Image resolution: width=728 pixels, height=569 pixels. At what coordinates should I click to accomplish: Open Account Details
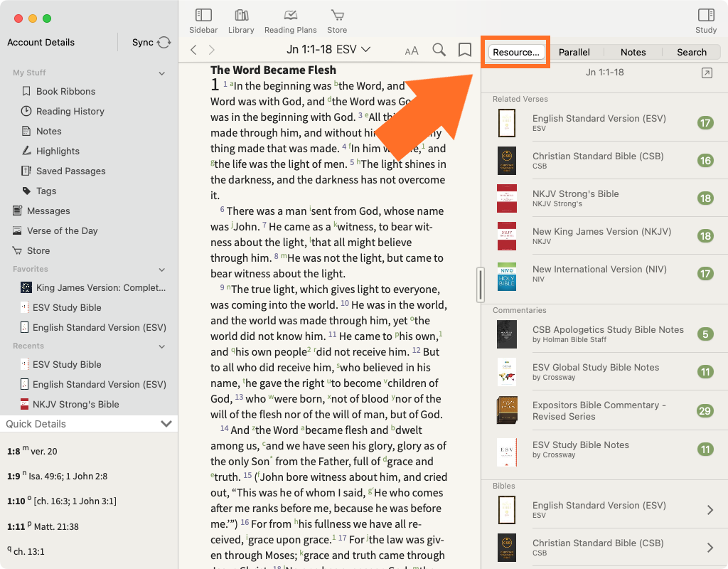(x=41, y=43)
